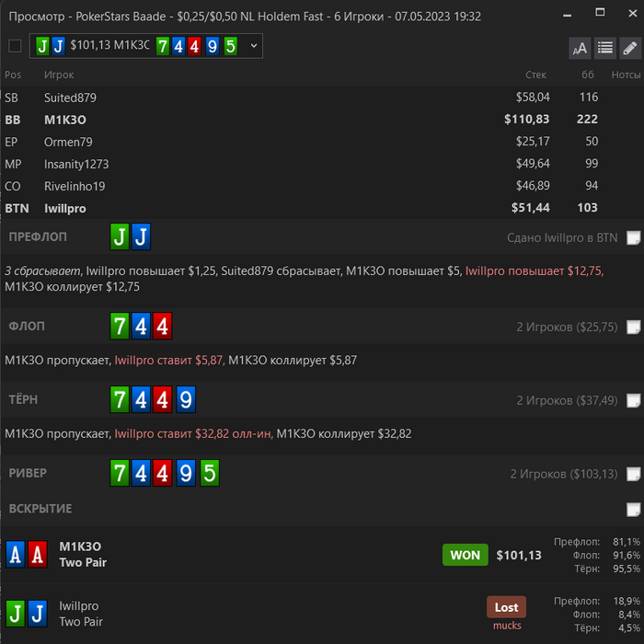Click 'Iwillpro ставит $32,82 олл-ин' text
The image size is (644, 644).
coord(193,433)
